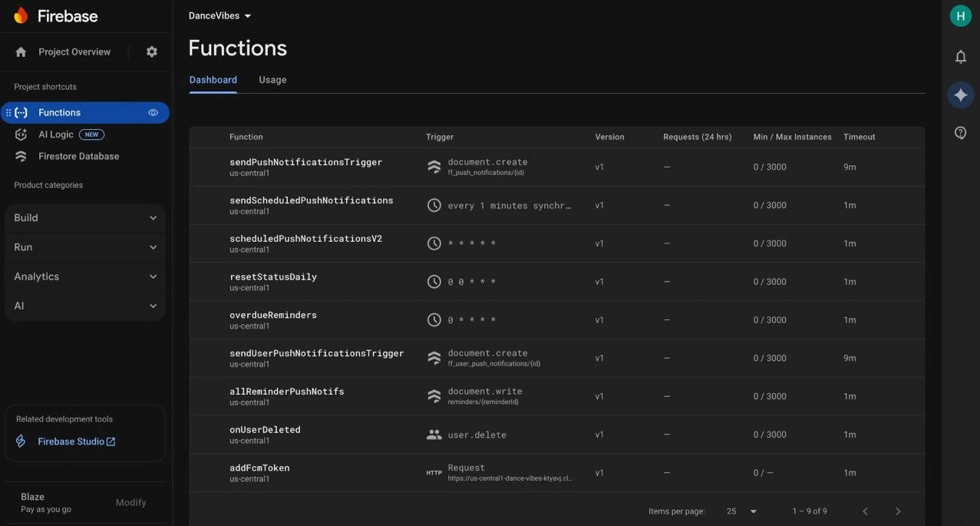Click the Function column header
Image resolution: width=980 pixels, height=526 pixels.
pyautogui.click(x=246, y=137)
